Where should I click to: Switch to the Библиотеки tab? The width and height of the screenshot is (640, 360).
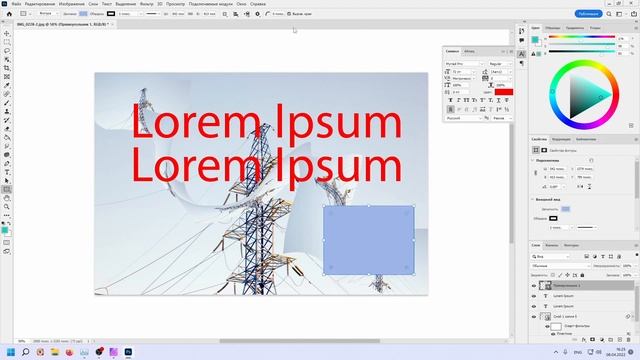[x=586, y=139]
